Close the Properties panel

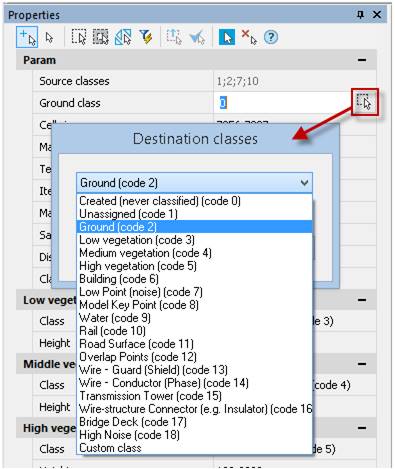click(377, 15)
